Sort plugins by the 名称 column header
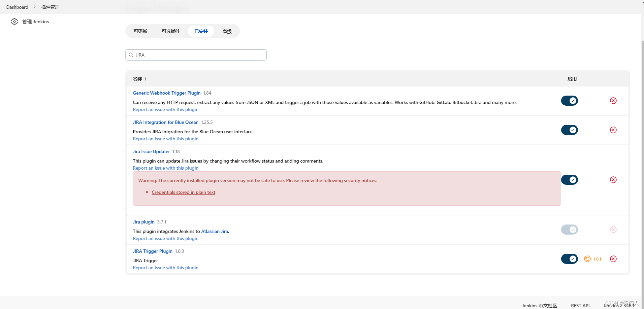This screenshot has height=309, width=644. pyautogui.click(x=139, y=79)
